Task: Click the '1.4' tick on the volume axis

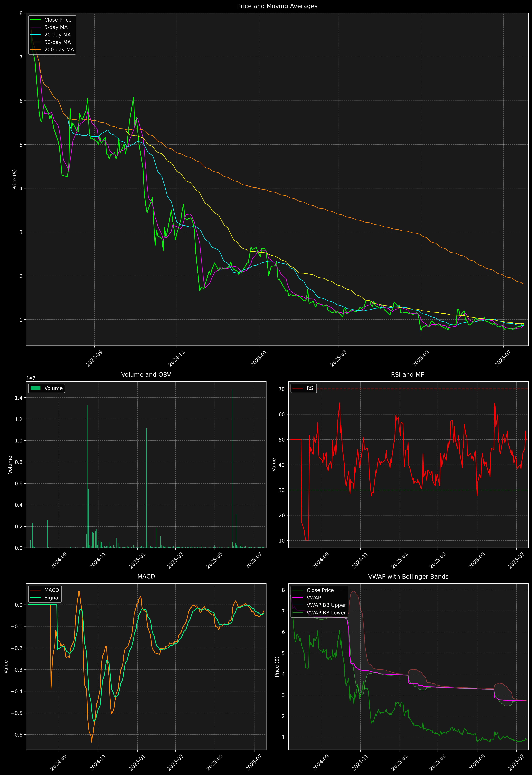Action: [x=19, y=398]
